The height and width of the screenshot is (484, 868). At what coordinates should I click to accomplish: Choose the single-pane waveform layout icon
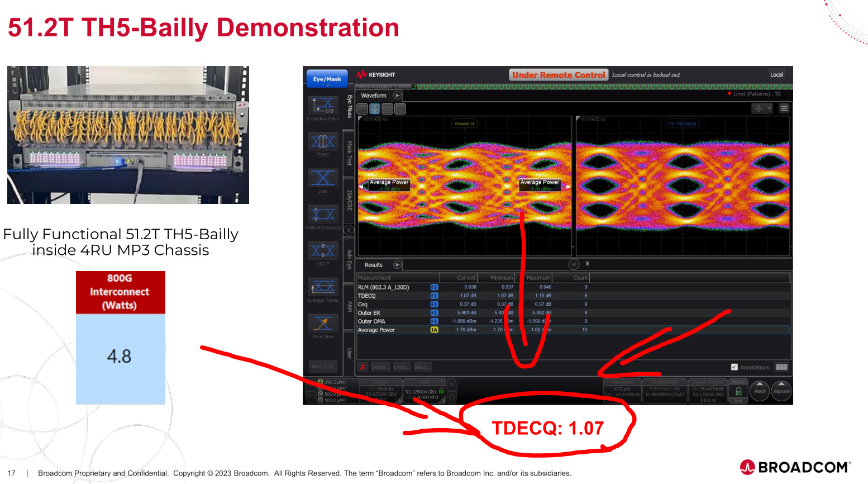pos(363,109)
